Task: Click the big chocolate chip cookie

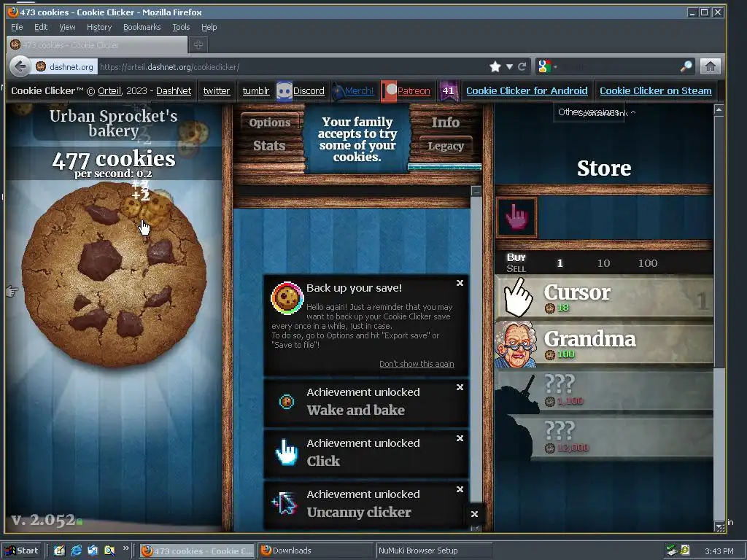Action: click(x=115, y=275)
